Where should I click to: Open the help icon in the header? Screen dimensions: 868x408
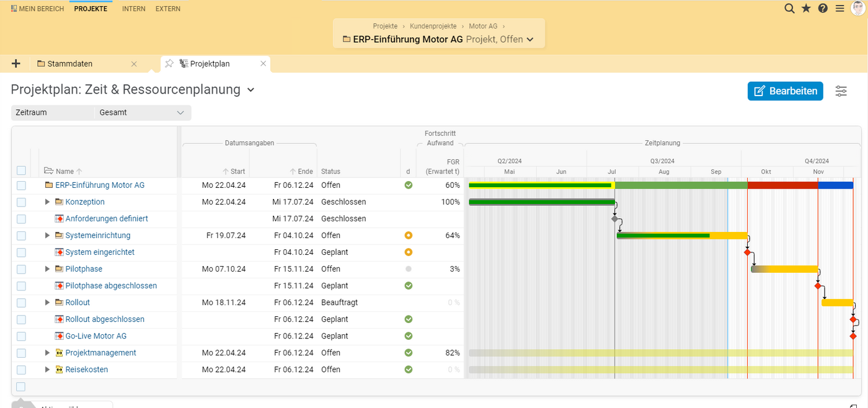click(823, 8)
